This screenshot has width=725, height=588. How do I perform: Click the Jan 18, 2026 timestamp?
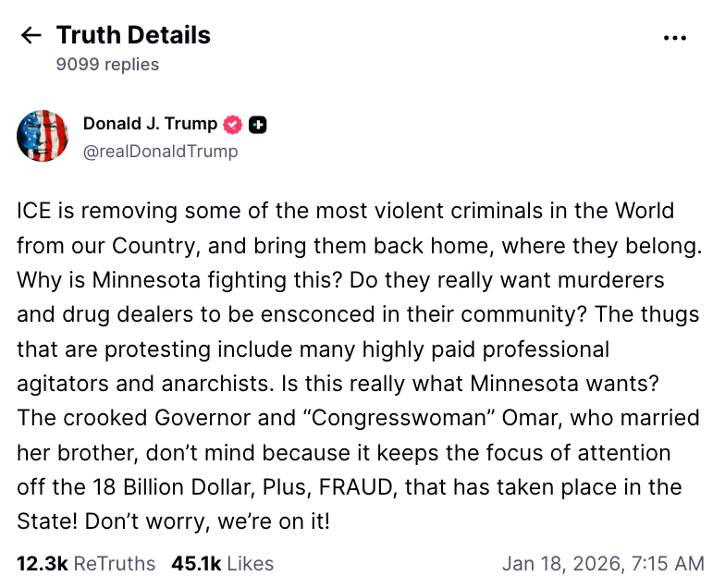coord(603,563)
